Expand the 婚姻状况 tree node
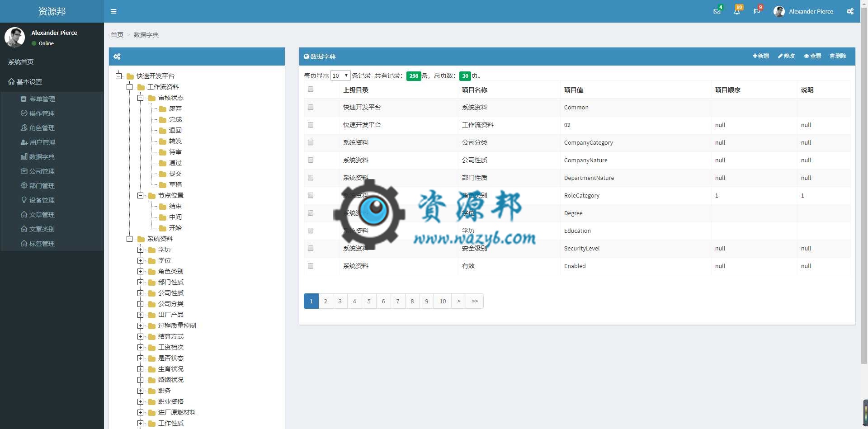This screenshot has height=429, width=868. pyautogui.click(x=141, y=380)
